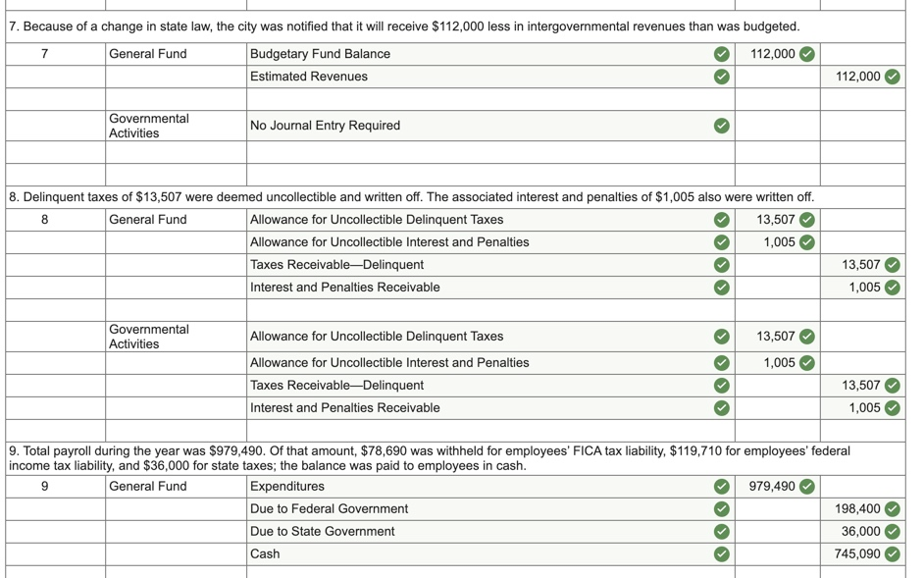This screenshot has height=578, width=924.
Task: Open the Budgetary Fund Balance account dropdown
Action: coord(481,53)
